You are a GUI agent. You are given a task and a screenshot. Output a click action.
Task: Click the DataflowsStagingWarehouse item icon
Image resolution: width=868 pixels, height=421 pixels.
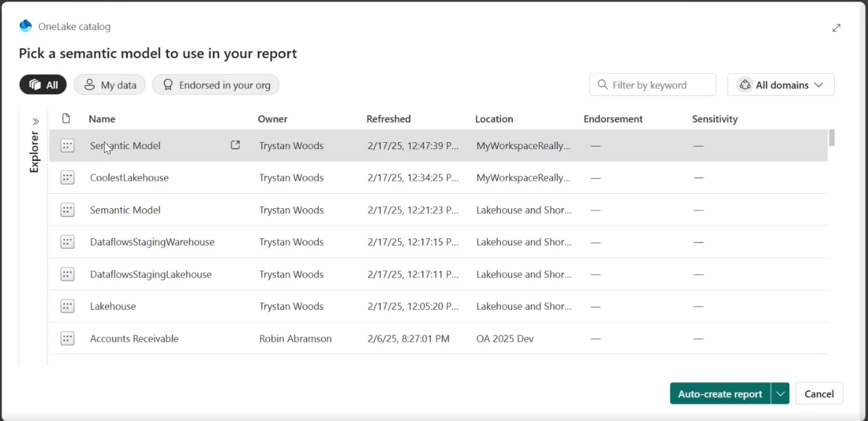click(x=67, y=242)
